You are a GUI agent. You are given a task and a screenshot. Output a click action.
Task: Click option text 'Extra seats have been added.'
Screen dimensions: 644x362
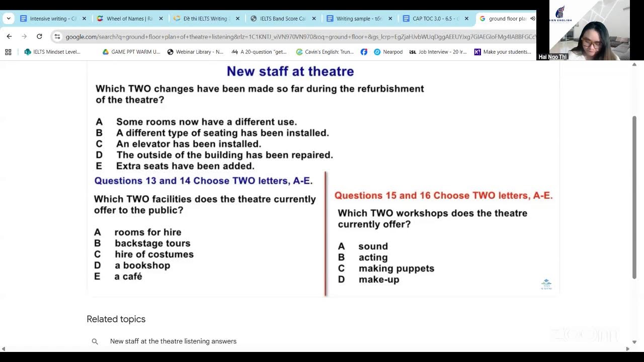185,166
